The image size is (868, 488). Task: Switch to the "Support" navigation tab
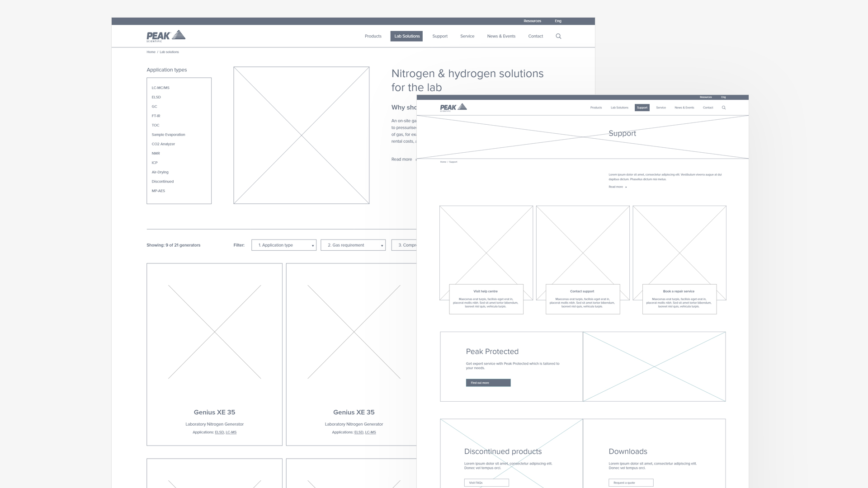[x=642, y=108]
